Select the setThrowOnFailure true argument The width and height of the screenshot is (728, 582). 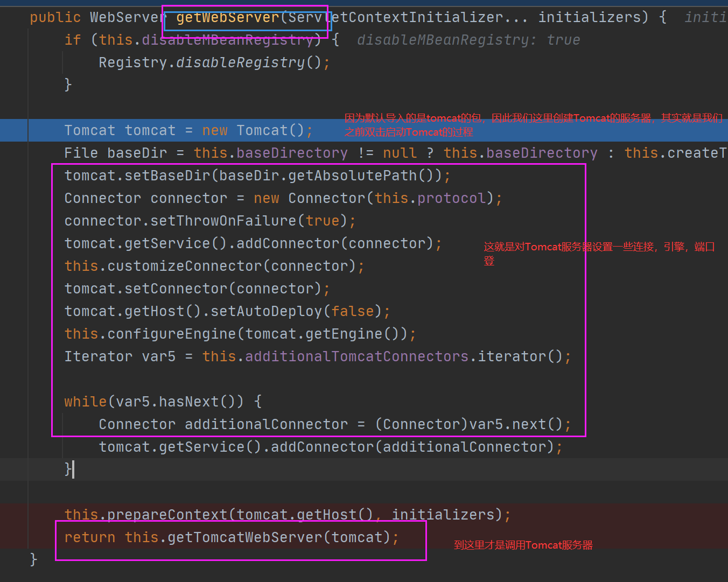(x=323, y=220)
